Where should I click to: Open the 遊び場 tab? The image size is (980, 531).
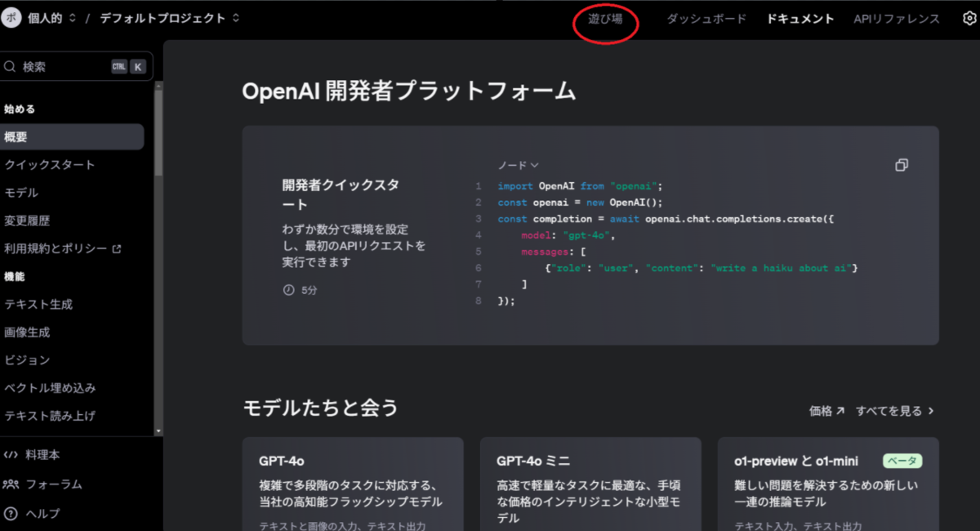605,19
